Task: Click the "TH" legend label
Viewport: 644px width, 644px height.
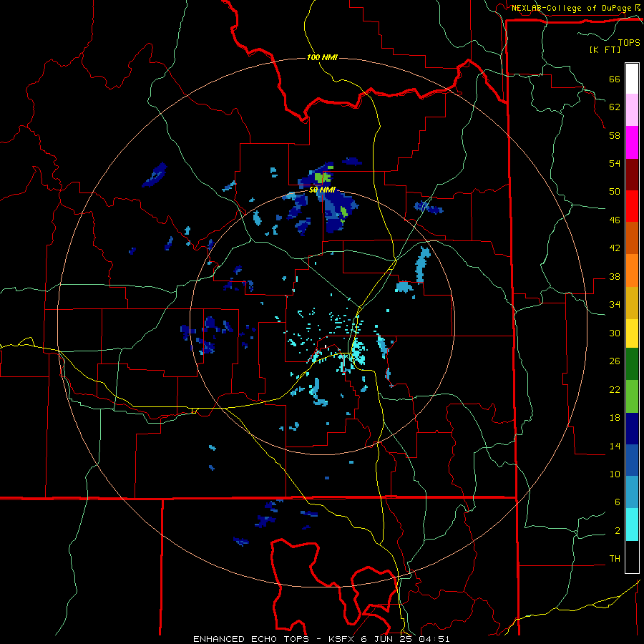Action: (615, 559)
